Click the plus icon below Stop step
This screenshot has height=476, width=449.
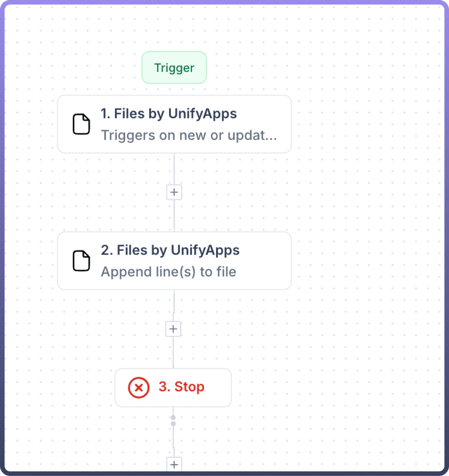(x=174, y=464)
